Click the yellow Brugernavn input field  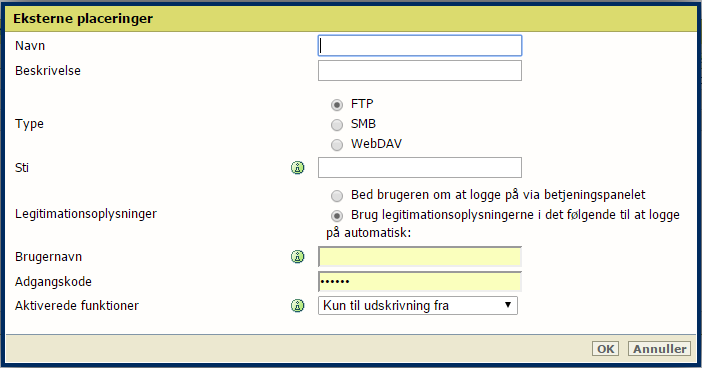[x=420, y=257]
